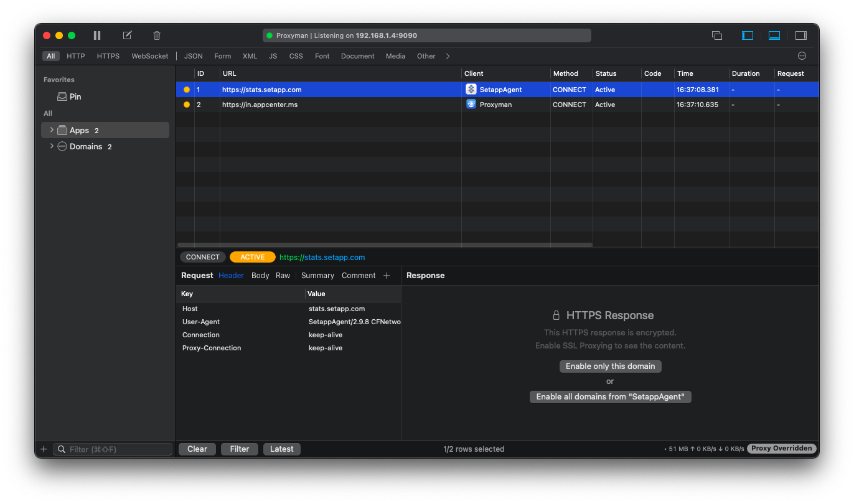Image resolution: width=854 pixels, height=504 pixels.
Task: Switch to the request Header tab
Action: click(x=231, y=275)
